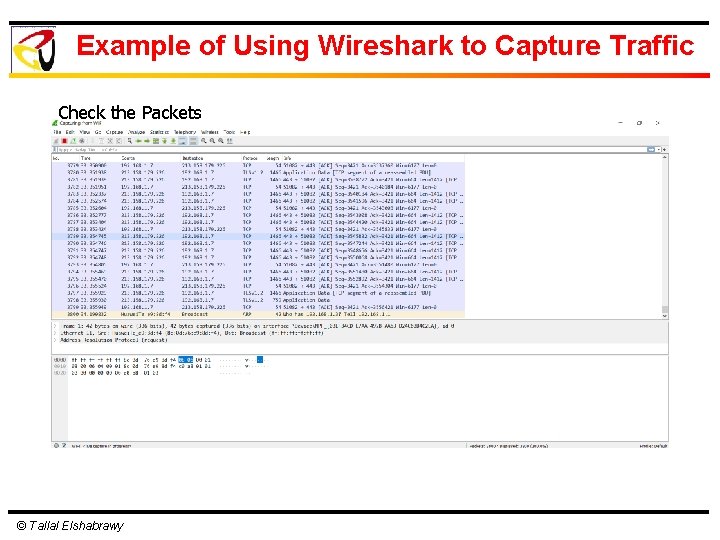The height and width of the screenshot is (540, 720).
Task: Click the highlighted hex bytes in pane
Action: [186, 360]
